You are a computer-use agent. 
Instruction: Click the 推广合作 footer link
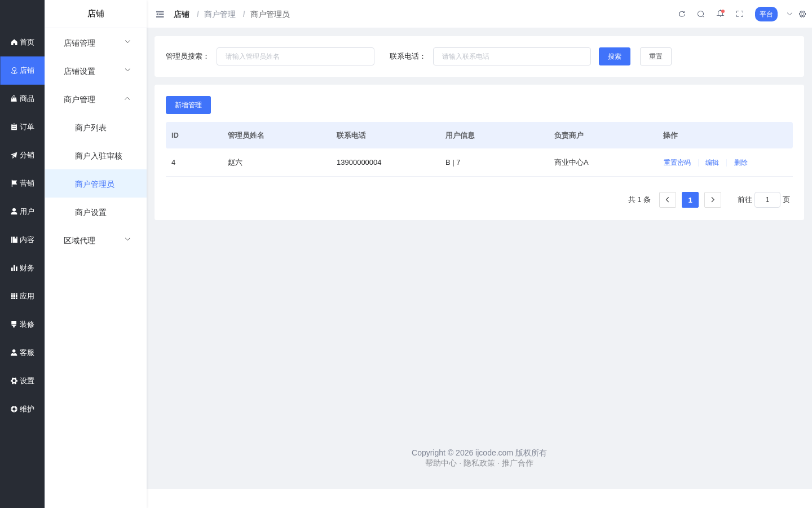coord(518,463)
